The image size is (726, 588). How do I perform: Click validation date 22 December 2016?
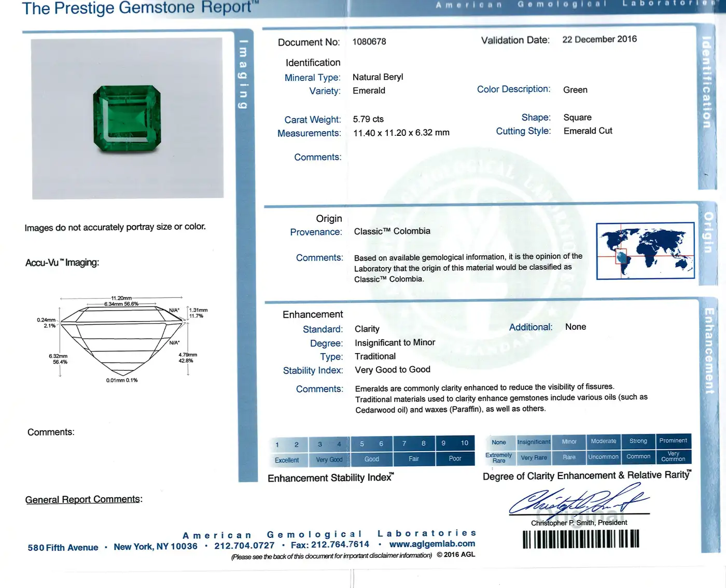[599, 39]
